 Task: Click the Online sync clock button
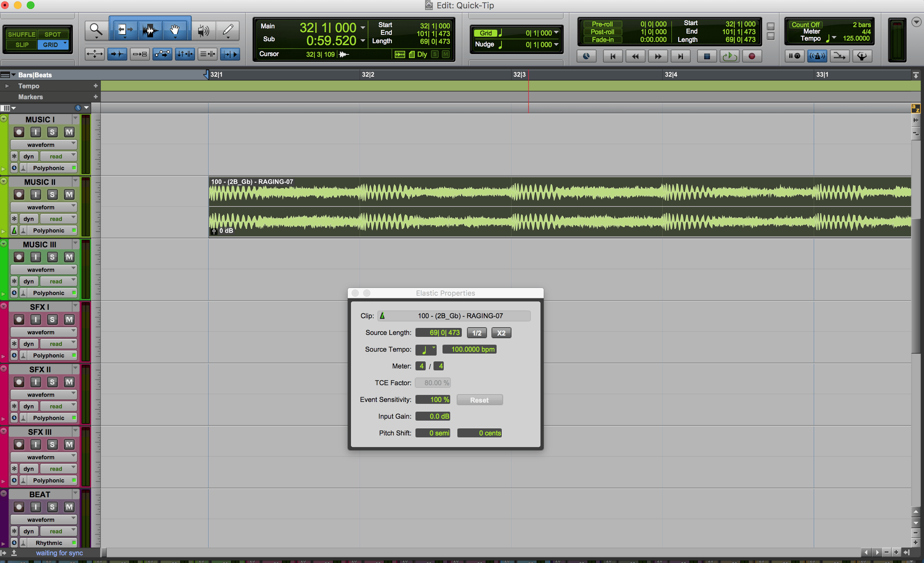(x=586, y=56)
